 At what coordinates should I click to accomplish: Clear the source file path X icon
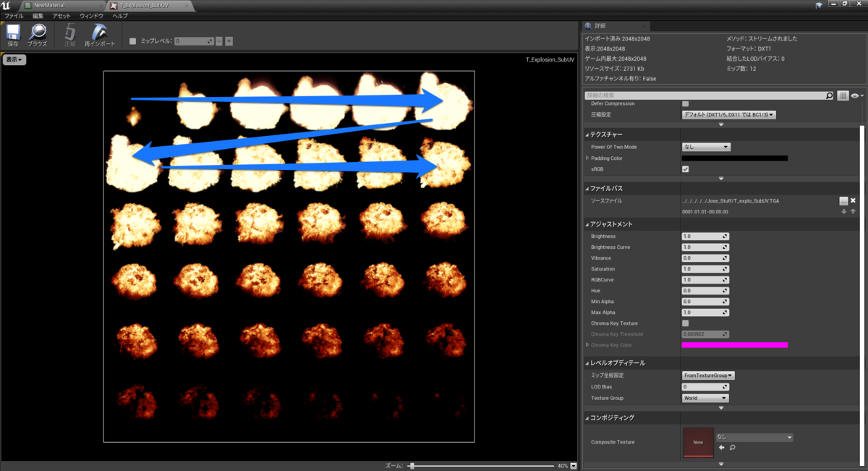[853, 200]
